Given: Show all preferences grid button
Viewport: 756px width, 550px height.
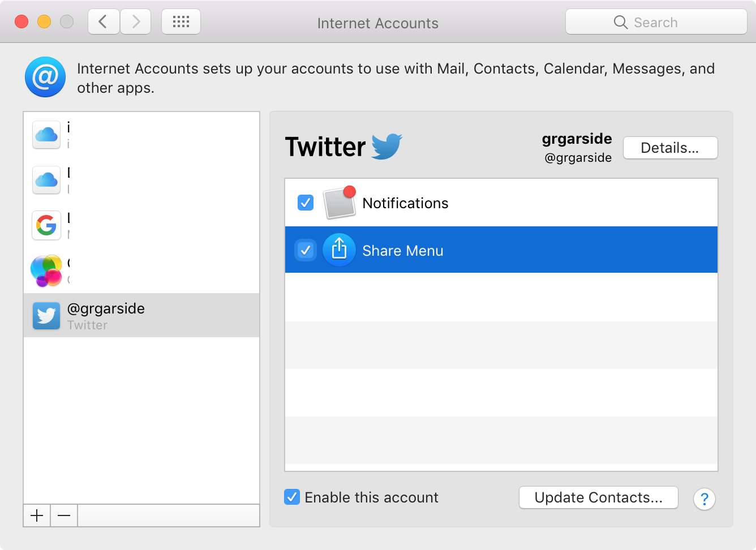Looking at the screenshot, I should point(181,22).
